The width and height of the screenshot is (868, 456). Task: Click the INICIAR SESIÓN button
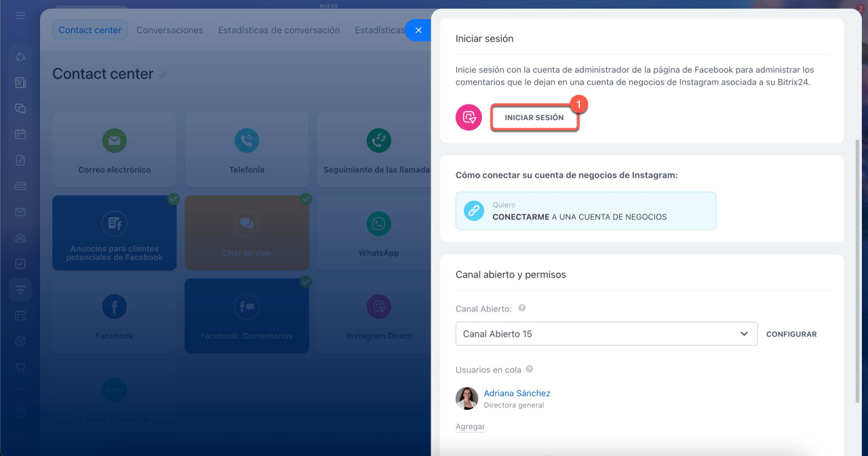pos(534,117)
